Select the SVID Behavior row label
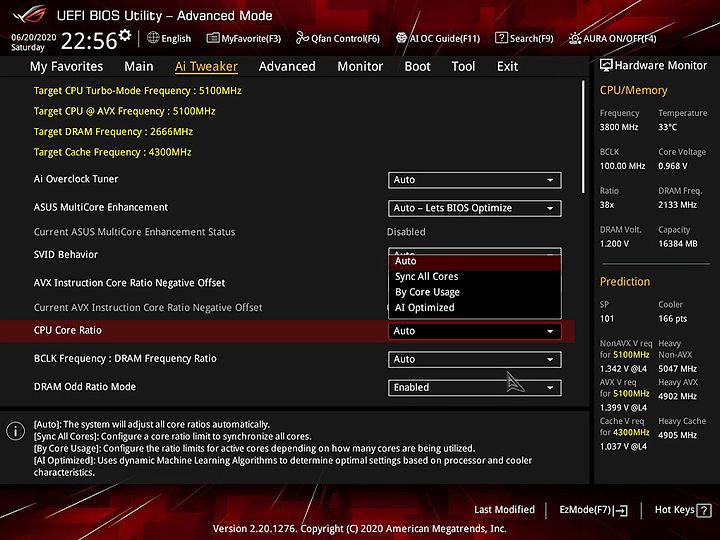 coord(66,254)
